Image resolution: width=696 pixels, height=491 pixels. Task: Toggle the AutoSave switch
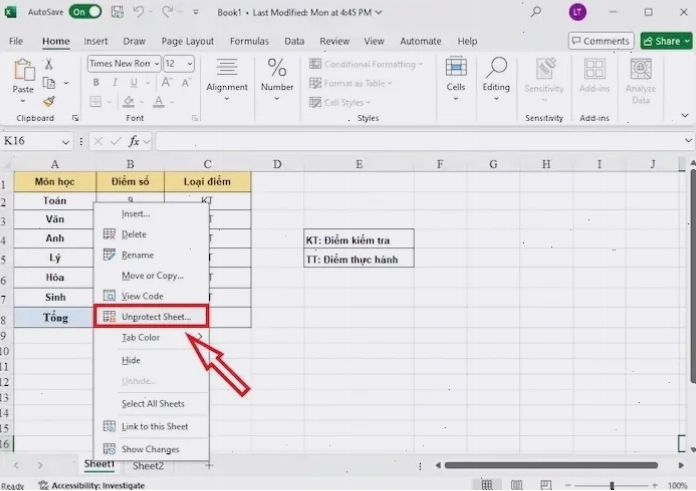coord(85,12)
